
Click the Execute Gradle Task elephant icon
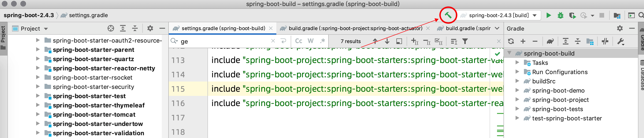pos(550,41)
